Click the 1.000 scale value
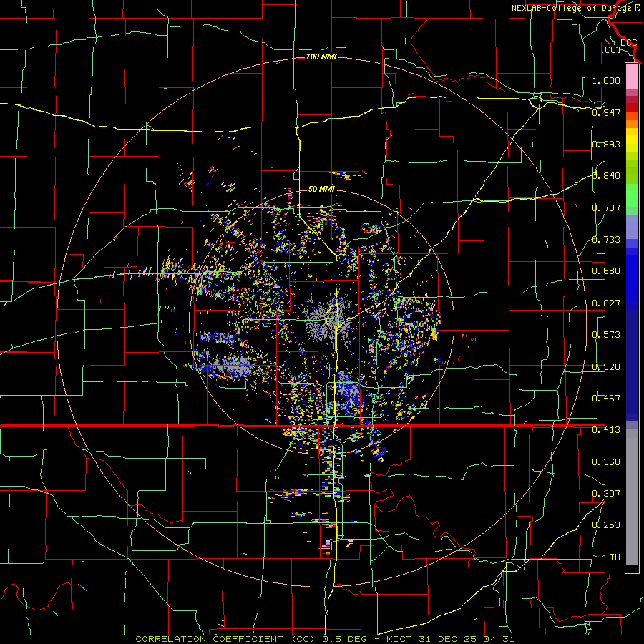 606,80
